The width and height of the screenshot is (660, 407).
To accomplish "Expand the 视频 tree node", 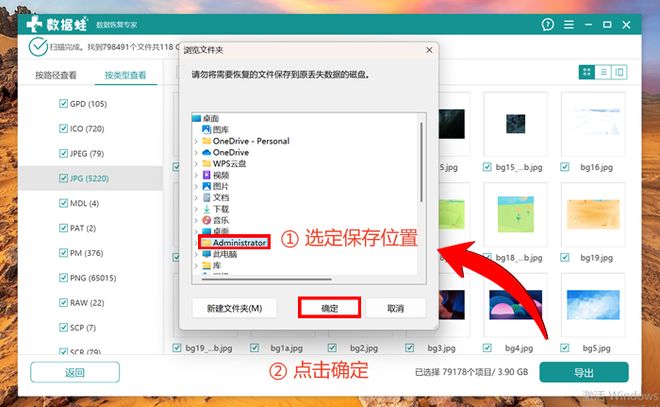I will pyautogui.click(x=196, y=175).
